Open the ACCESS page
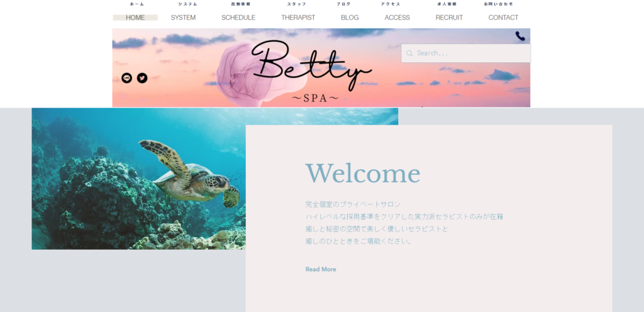Screen dimensions: 644x312 (x=397, y=18)
